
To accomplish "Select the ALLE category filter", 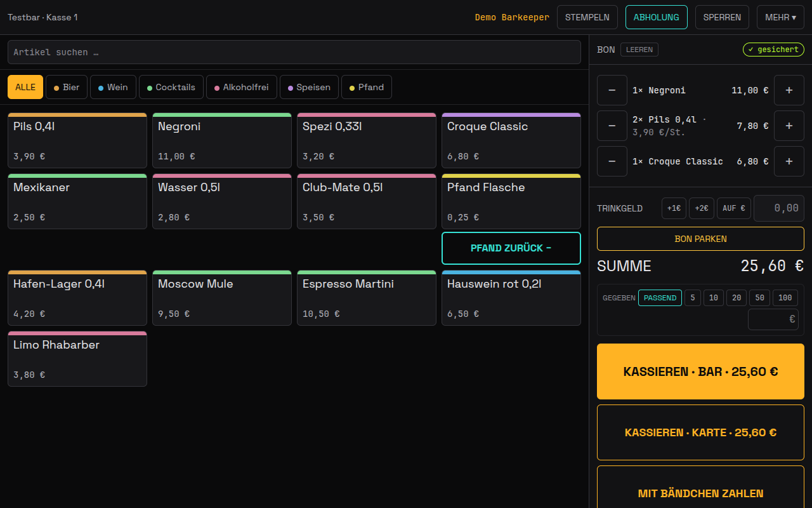I will coord(25,87).
